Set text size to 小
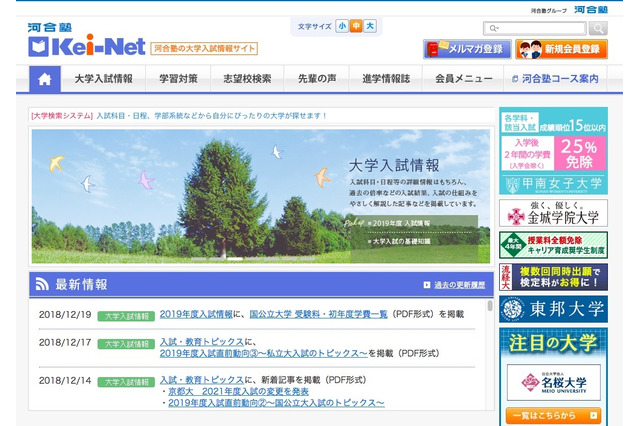This screenshot has height=426, width=640. (342, 26)
